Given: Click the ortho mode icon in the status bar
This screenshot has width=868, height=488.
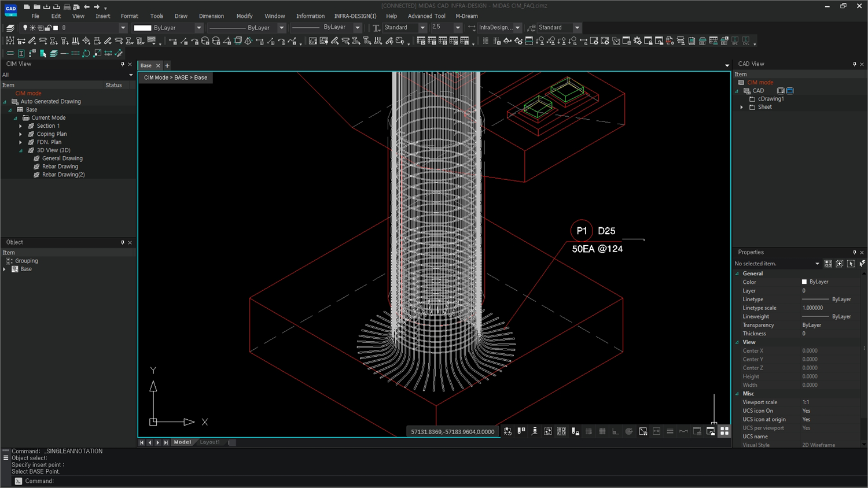Looking at the screenshot, I should (615, 431).
